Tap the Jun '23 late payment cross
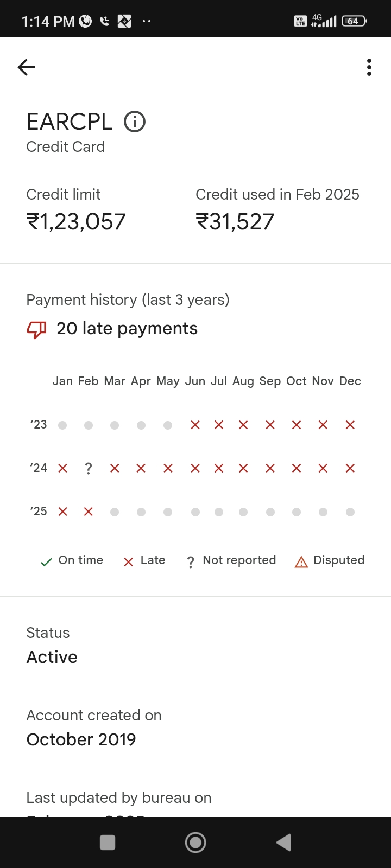Image resolution: width=391 pixels, height=868 pixels. click(195, 425)
